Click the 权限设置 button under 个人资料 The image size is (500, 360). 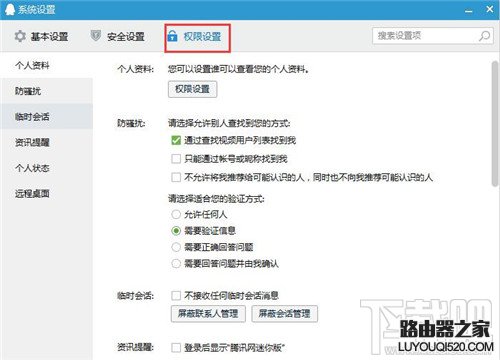193,89
